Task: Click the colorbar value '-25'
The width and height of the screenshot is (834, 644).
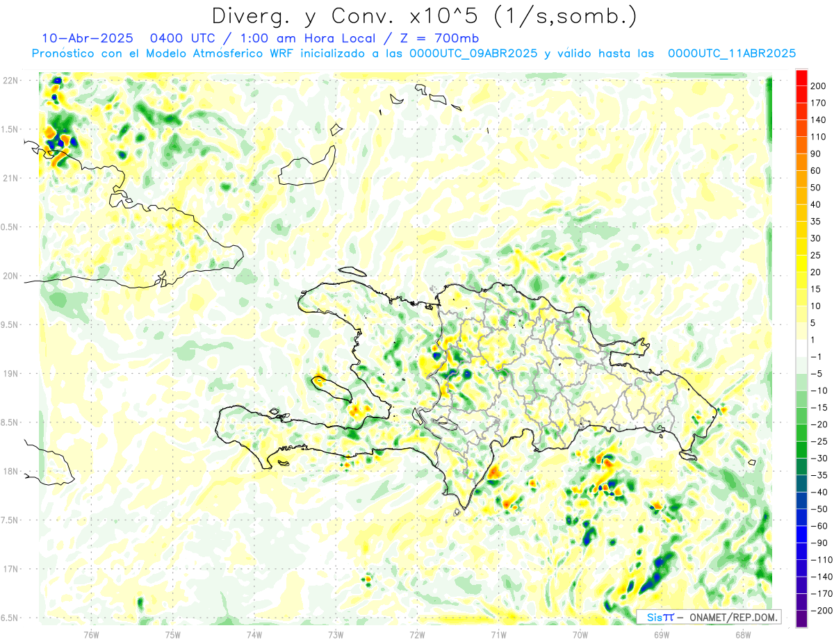Action: tap(819, 441)
